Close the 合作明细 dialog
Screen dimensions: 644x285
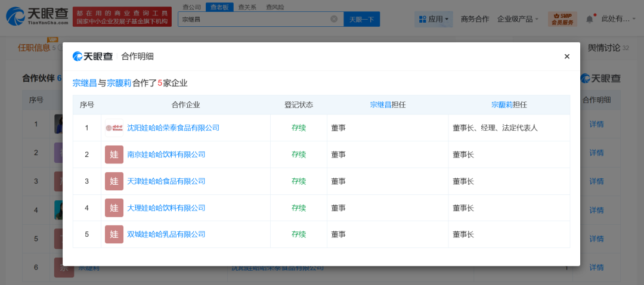pyautogui.click(x=566, y=57)
